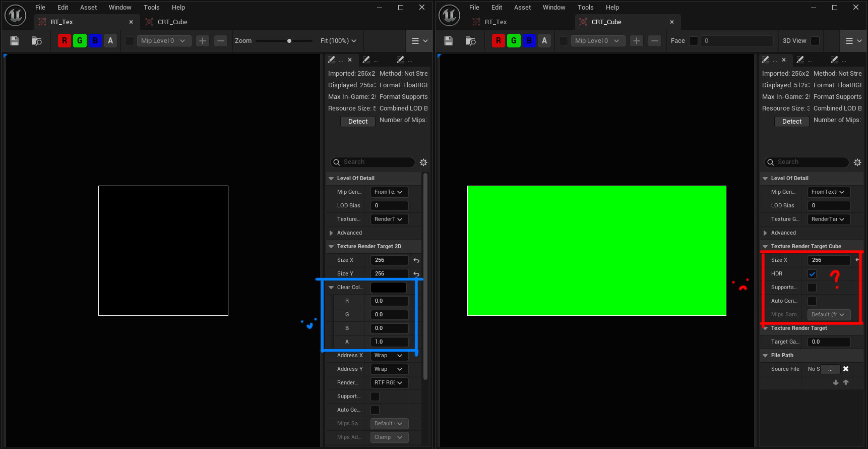
Task: Open Fit (100%) zoom dropdown
Action: pyautogui.click(x=339, y=41)
